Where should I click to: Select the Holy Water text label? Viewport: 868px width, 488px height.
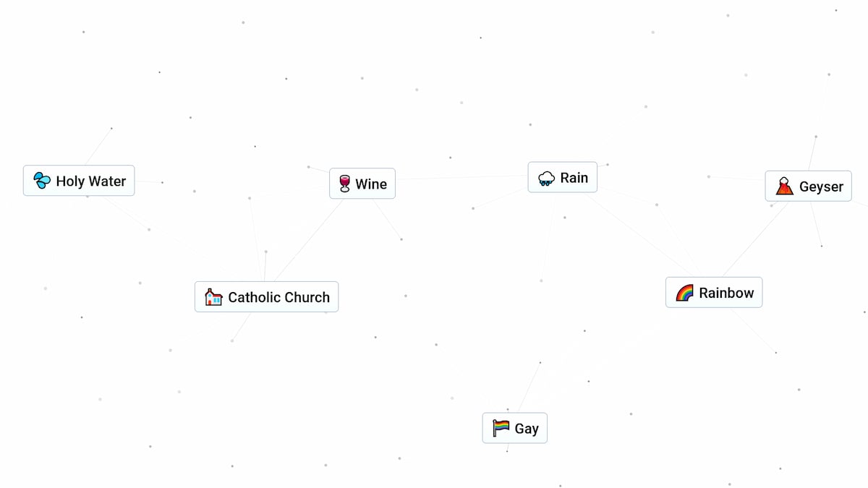click(x=91, y=181)
